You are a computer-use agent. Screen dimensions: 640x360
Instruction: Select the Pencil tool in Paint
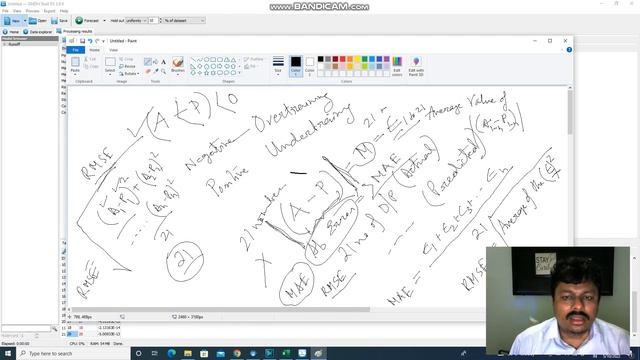click(x=148, y=62)
